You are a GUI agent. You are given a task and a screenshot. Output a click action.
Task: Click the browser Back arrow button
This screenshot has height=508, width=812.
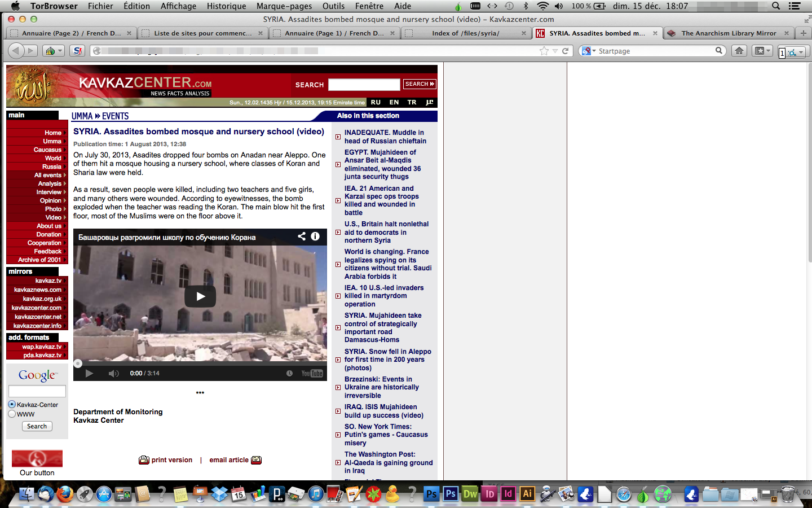click(x=16, y=51)
